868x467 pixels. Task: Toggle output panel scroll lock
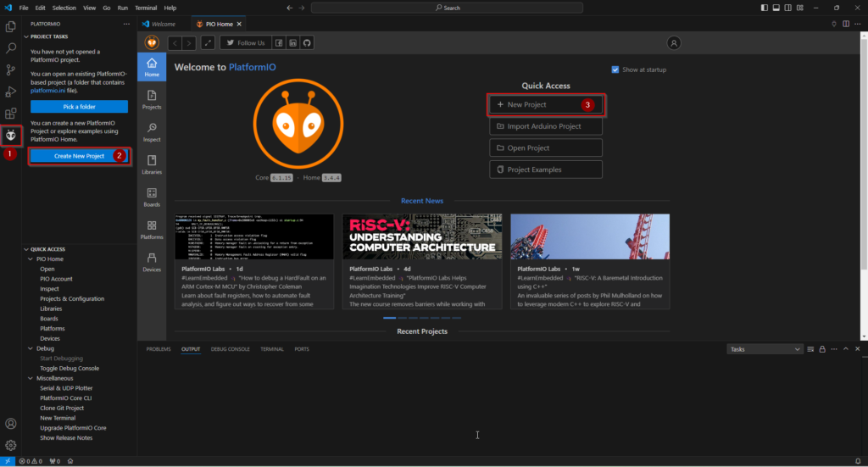tap(822, 349)
